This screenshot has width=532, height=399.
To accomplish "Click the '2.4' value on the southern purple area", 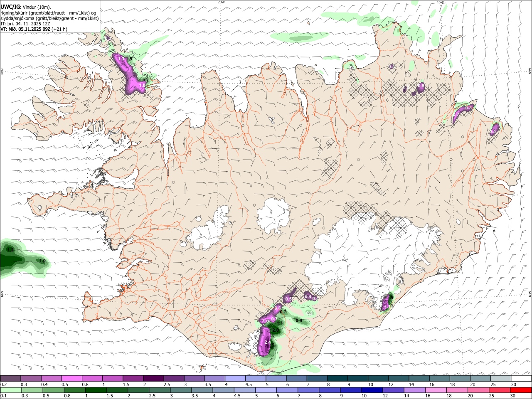I will [x=267, y=342].
